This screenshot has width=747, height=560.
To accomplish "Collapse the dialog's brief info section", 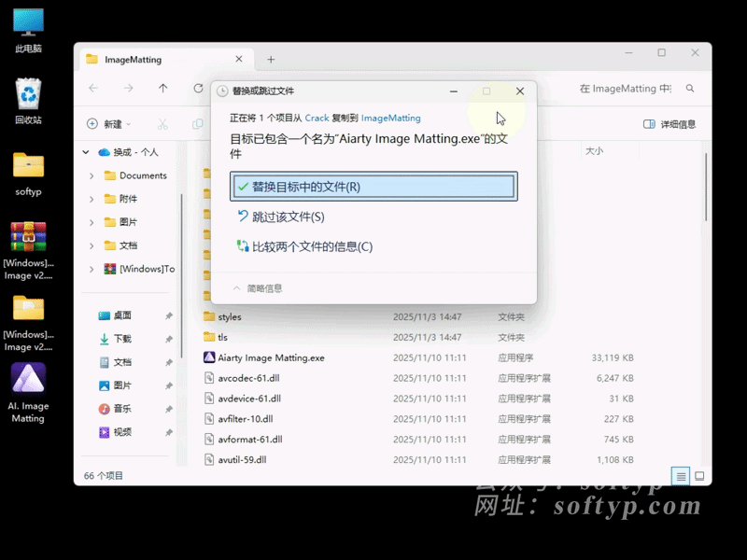I will coord(258,288).
